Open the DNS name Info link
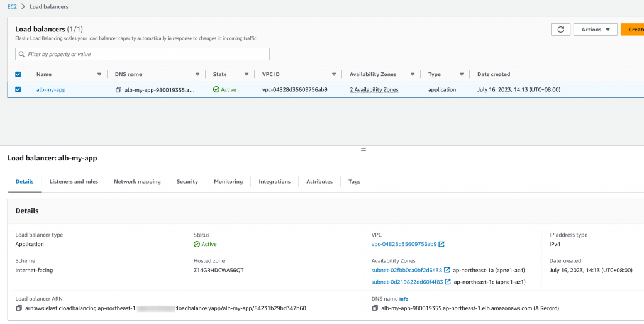Image resolution: width=644 pixels, height=324 pixels. point(404,299)
